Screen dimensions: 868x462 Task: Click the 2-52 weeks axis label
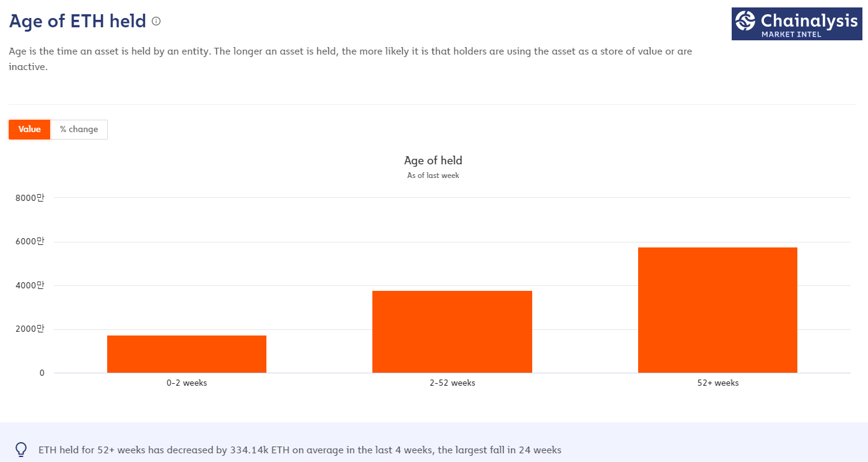tap(452, 383)
